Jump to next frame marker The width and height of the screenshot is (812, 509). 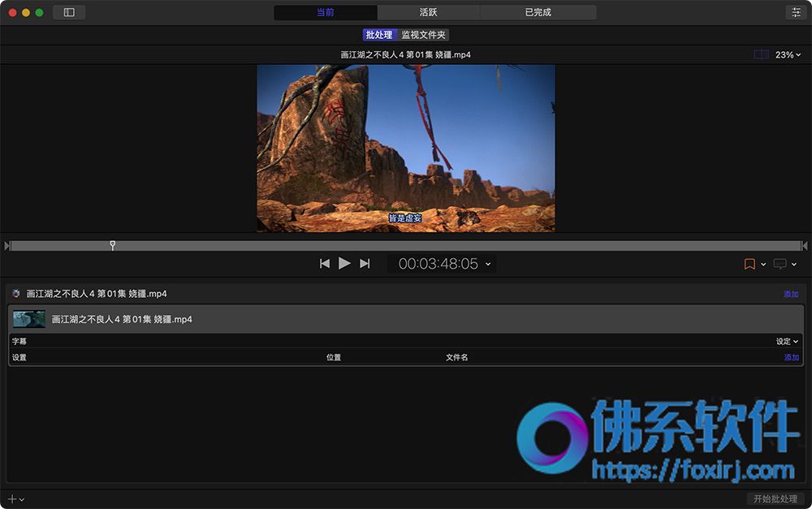(x=365, y=264)
